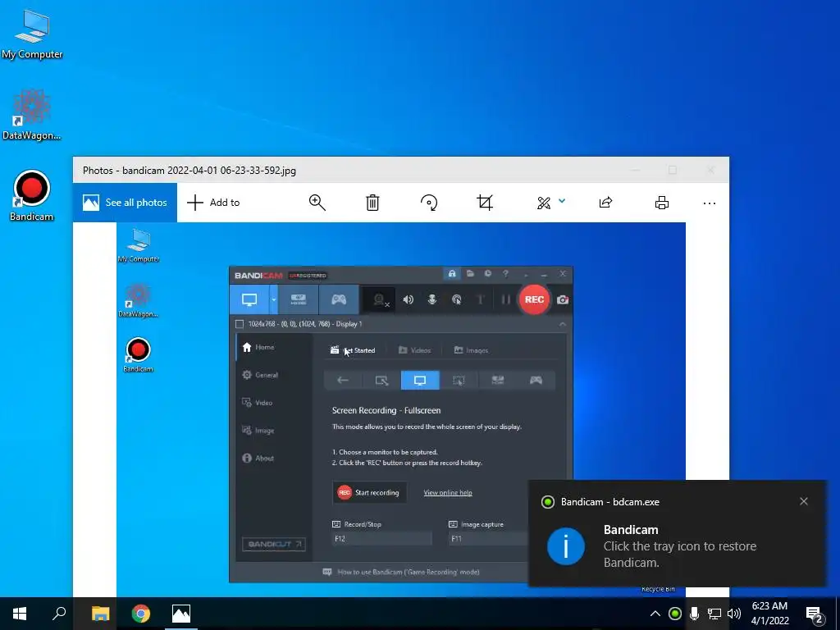Click the Add to button
Screen dimensions: 840x630
click(213, 203)
